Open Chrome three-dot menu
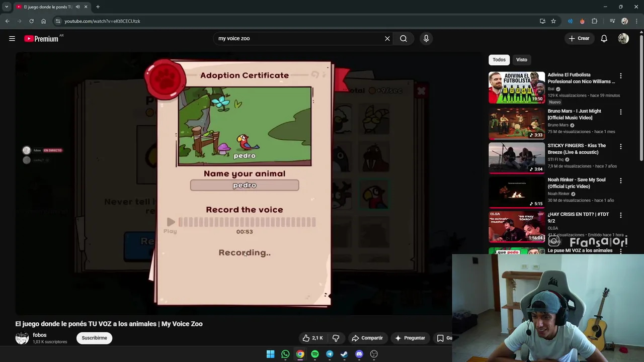The height and width of the screenshot is (362, 644). [637, 21]
